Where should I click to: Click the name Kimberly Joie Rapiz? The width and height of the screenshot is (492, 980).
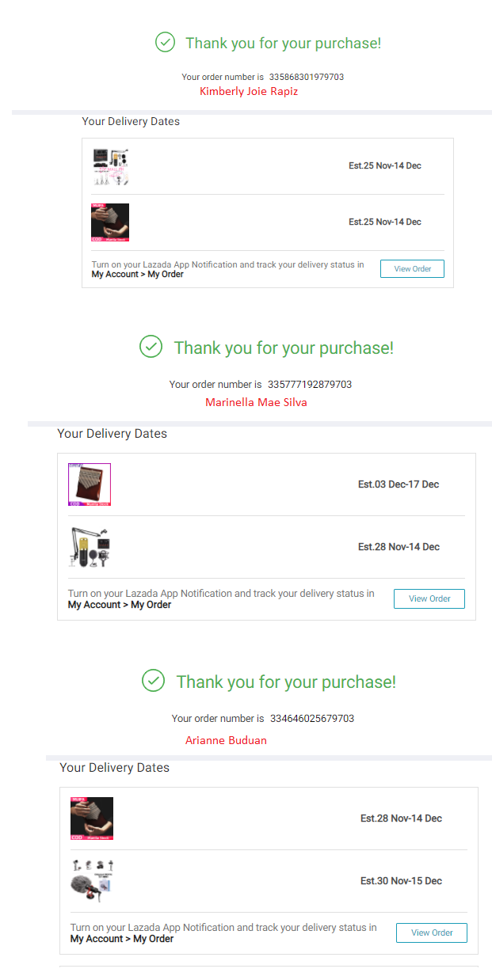click(249, 92)
